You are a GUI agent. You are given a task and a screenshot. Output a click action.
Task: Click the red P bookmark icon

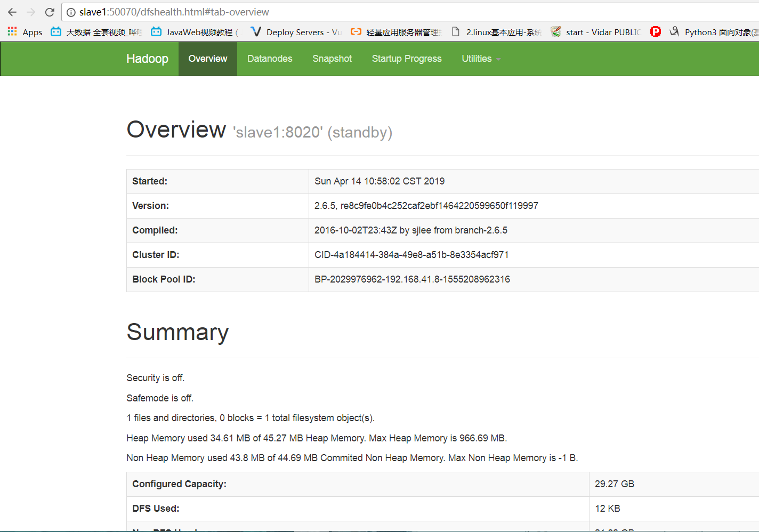pos(656,32)
